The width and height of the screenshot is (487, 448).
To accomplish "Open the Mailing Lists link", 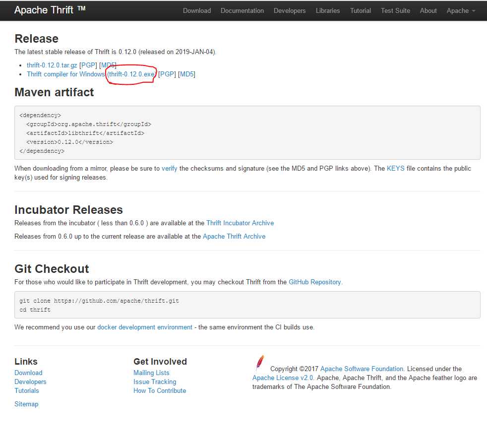I will (x=151, y=373).
